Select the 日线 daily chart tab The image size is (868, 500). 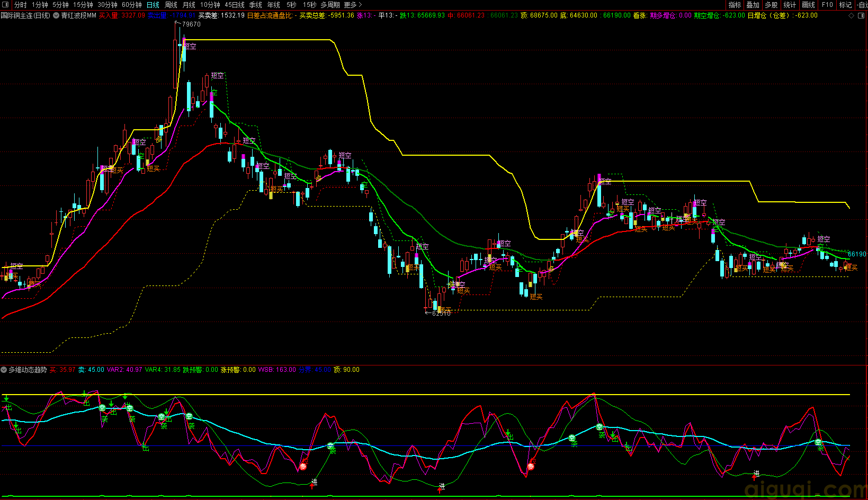[153, 5]
